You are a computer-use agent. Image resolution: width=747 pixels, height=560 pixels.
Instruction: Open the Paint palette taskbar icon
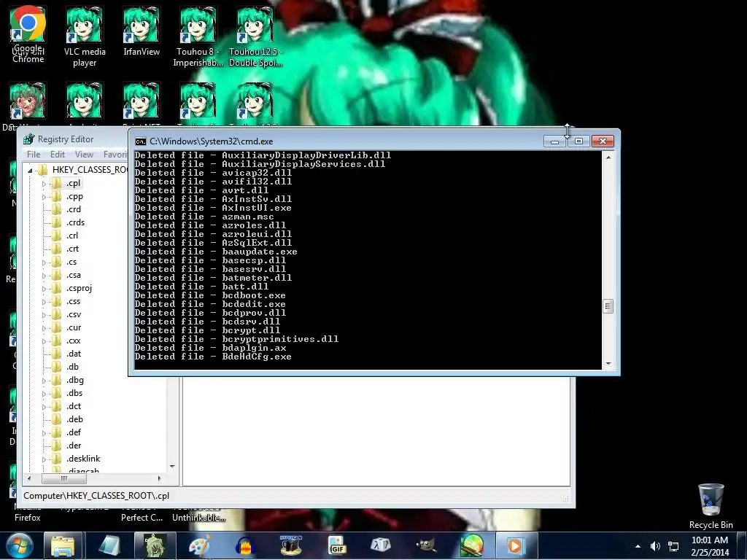(x=200, y=545)
